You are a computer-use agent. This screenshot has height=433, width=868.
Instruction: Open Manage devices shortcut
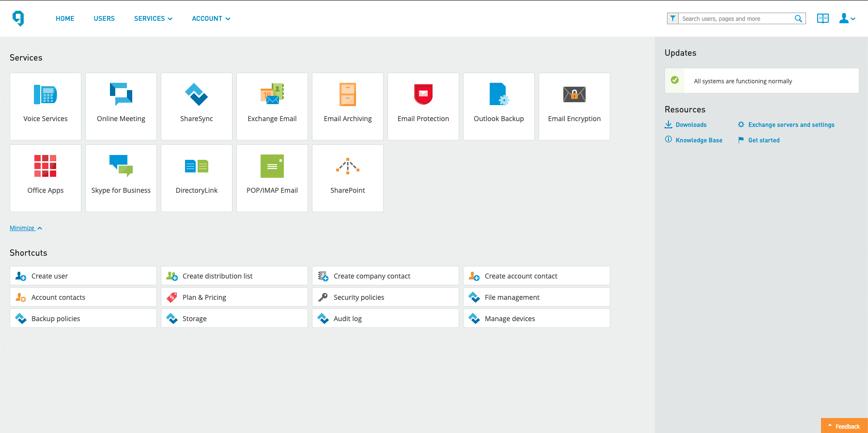[x=537, y=318]
